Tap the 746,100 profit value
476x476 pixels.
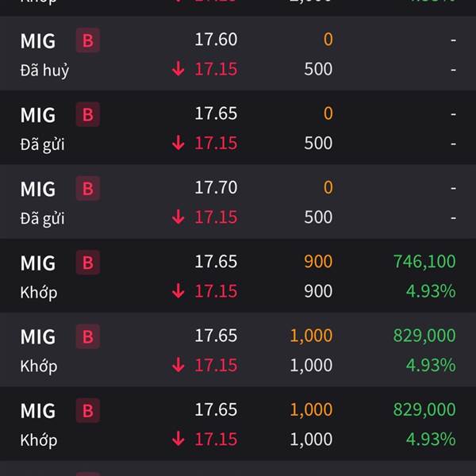(x=424, y=261)
